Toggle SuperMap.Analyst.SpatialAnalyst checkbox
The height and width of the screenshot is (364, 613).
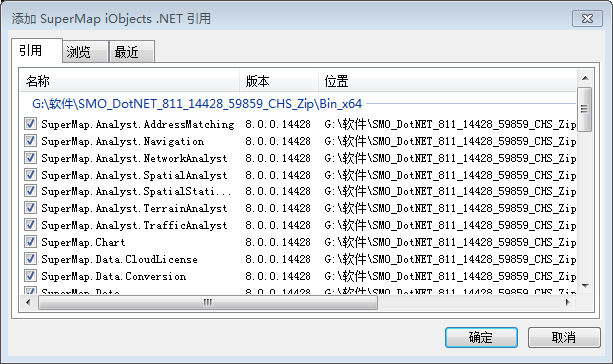pyautogui.click(x=31, y=175)
